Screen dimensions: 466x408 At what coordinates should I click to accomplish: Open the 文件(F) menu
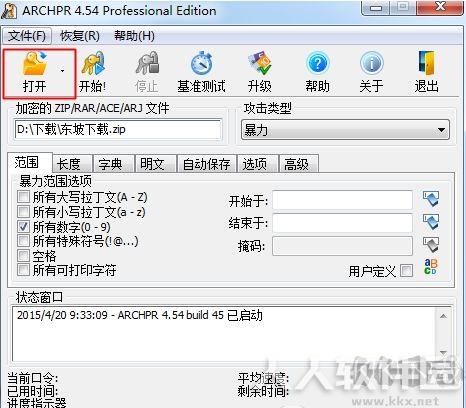(27, 36)
